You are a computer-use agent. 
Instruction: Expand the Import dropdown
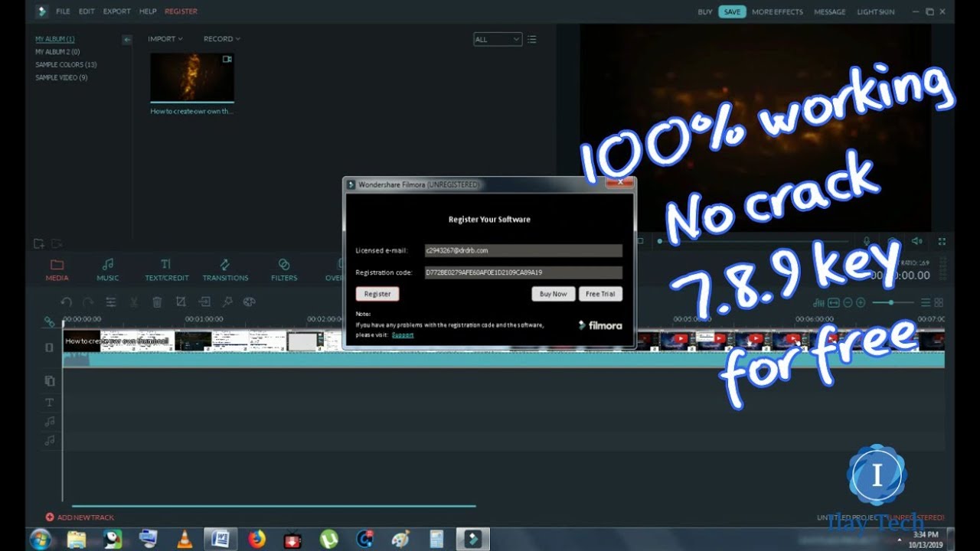point(165,38)
